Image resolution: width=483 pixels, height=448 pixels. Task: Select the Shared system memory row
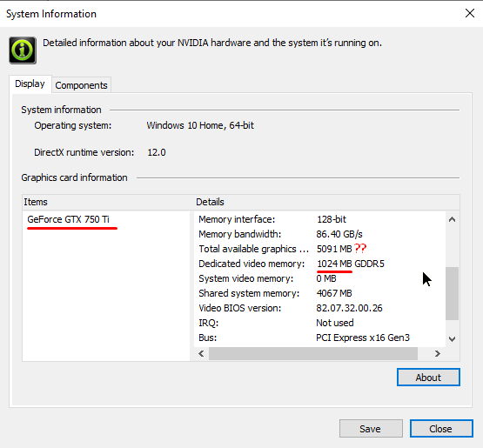click(x=319, y=293)
